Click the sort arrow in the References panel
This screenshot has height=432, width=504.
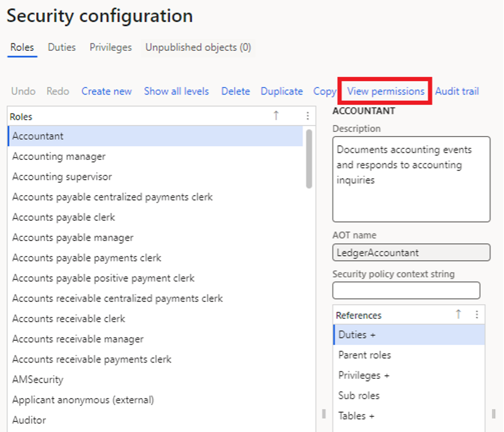[x=458, y=315]
